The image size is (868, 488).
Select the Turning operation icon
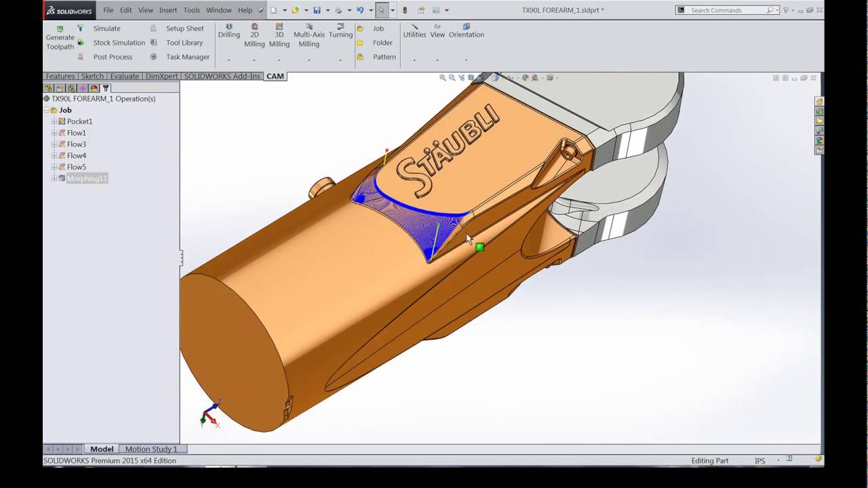pyautogui.click(x=340, y=26)
